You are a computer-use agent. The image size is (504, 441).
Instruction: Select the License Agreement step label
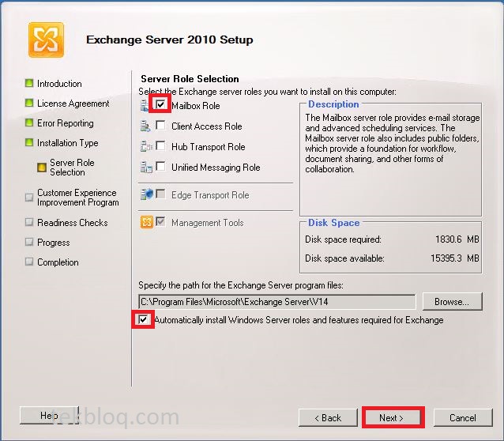pos(73,104)
